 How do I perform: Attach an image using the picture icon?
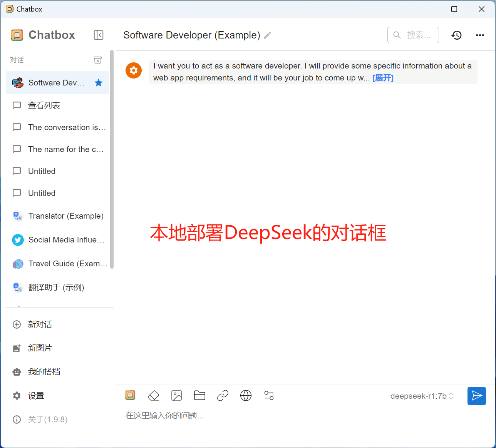pos(176,396)
